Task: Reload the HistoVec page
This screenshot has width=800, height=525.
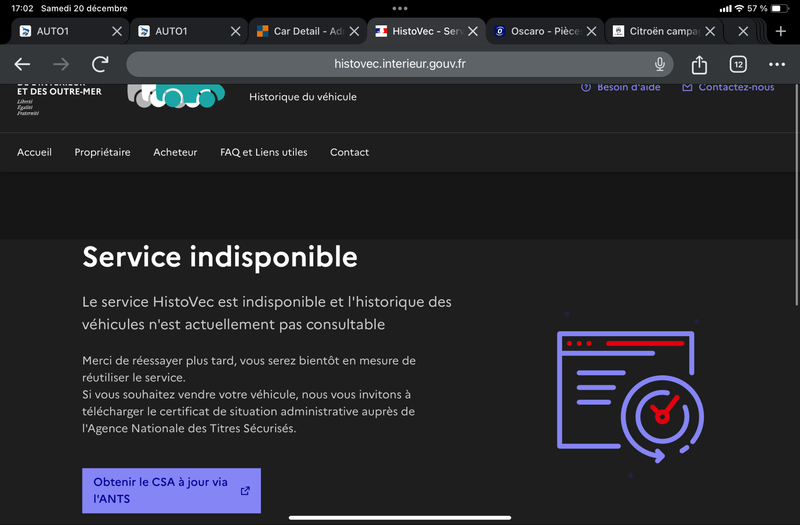Action: point(100,65)
